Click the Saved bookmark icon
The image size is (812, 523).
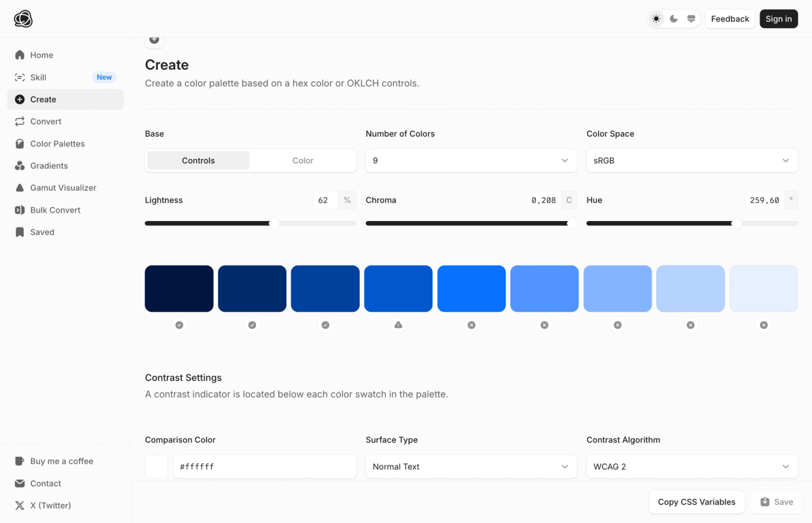[20, 232]
